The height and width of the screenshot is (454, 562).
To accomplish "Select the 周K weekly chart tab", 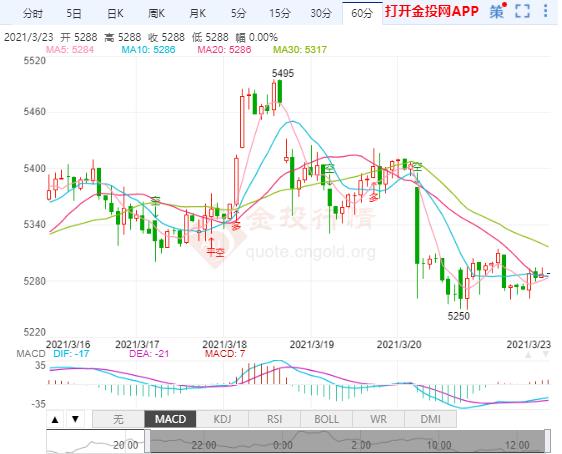I will (156, 14).
